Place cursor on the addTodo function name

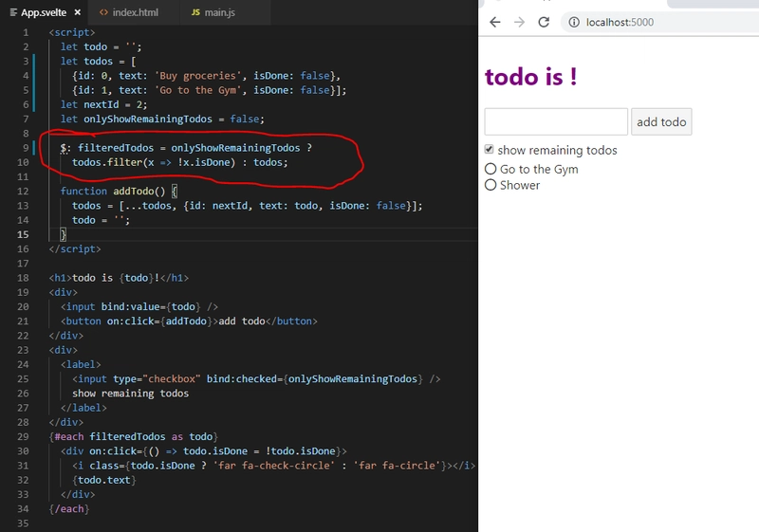tap(136, 192)
